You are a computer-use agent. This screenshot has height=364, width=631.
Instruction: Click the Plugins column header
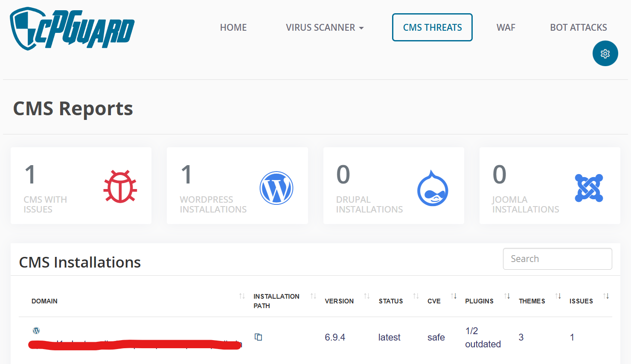pos(479,301)
